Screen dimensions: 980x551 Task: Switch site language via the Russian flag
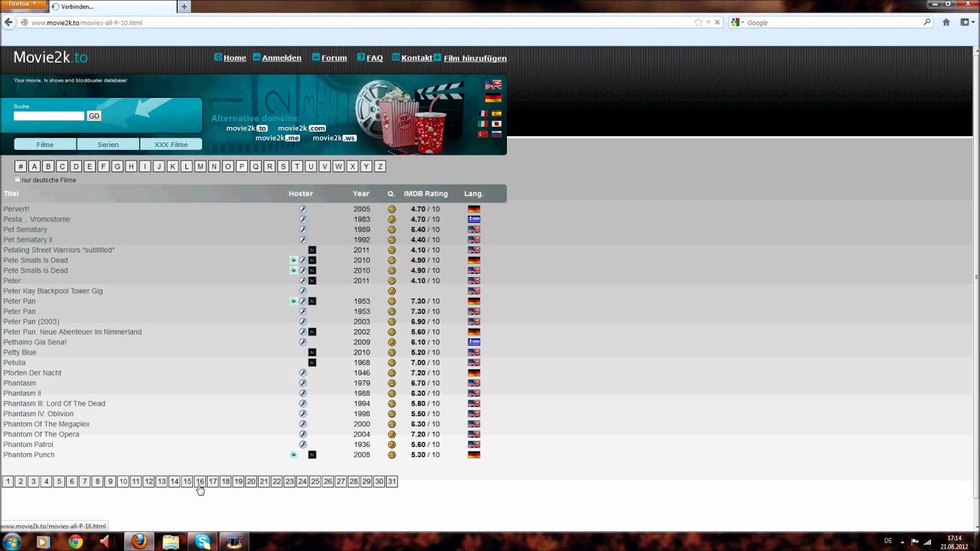(496, 134)
